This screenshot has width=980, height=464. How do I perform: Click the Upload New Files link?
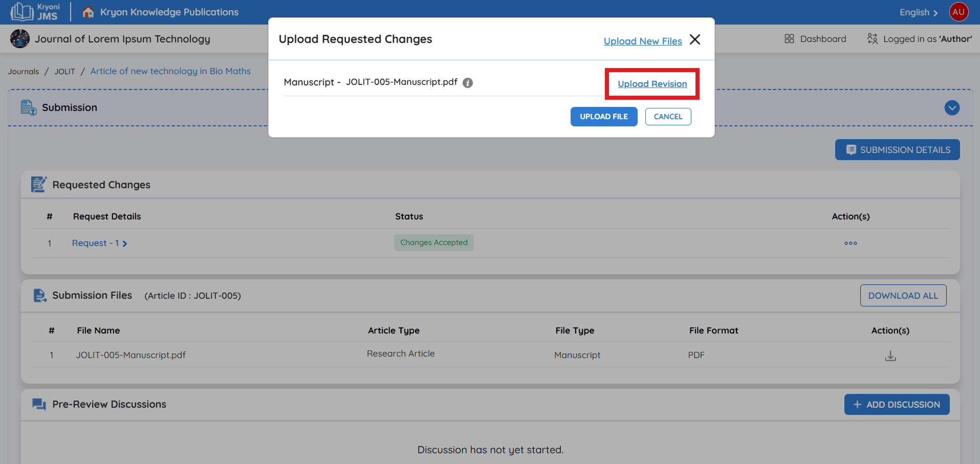pos(642,41)
